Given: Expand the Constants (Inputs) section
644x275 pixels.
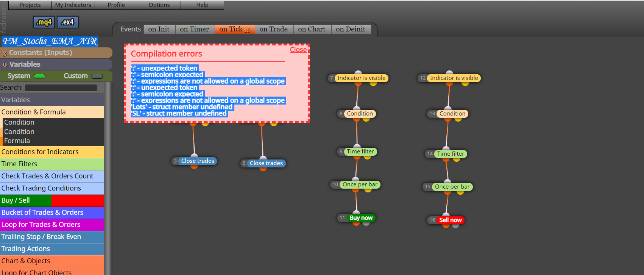Looking at the screenshot, I should pos(56,53).
